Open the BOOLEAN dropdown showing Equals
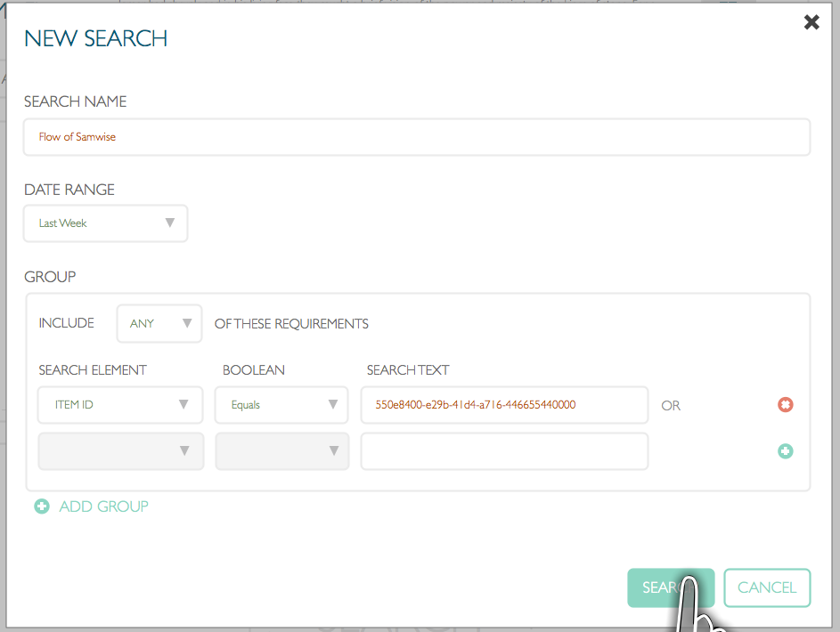The height and width of the screenshot is (632, 840). (x=281, y=405)
